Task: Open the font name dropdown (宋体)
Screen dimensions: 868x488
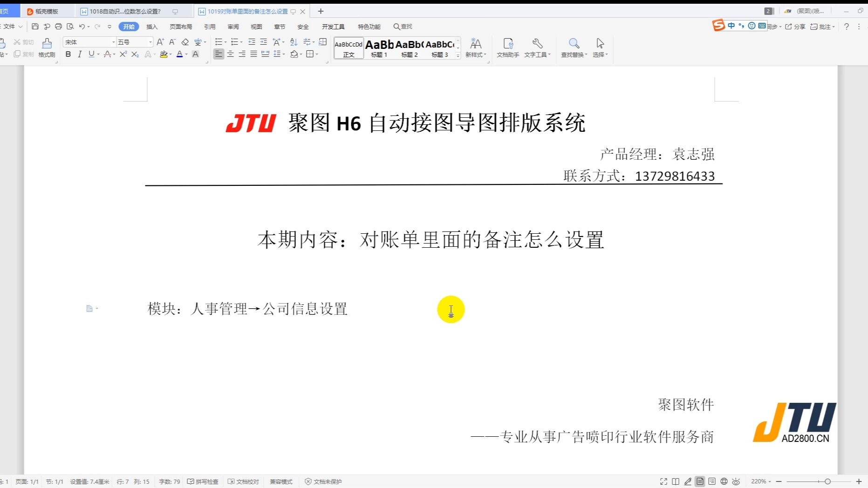Action: [x=113, y=42]
